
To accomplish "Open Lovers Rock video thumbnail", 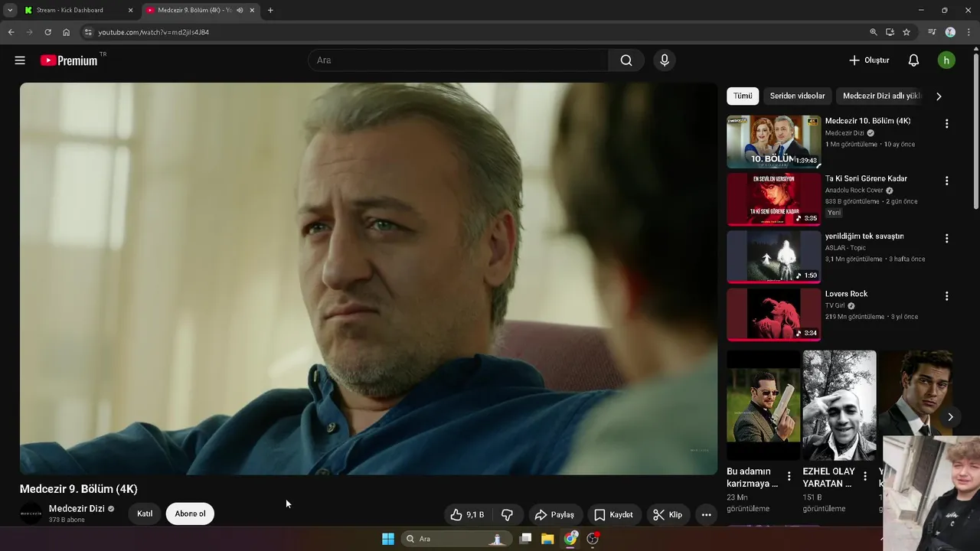I will click(773, 314).
